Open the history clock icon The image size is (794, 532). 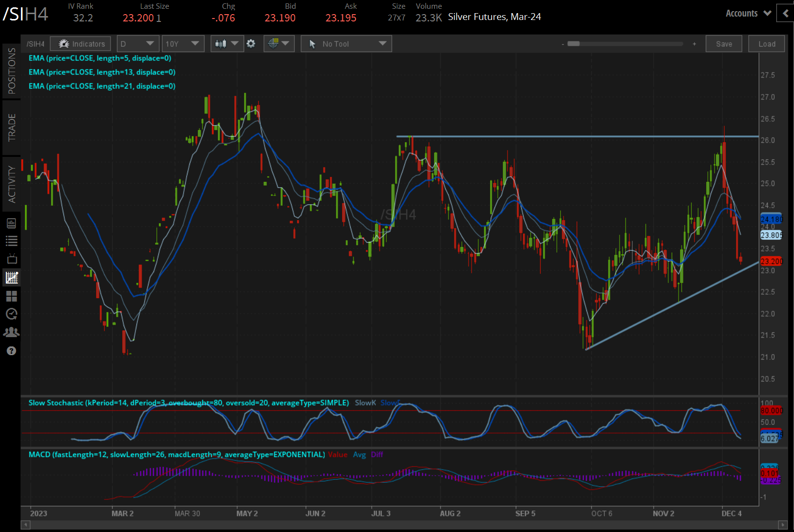12,314
